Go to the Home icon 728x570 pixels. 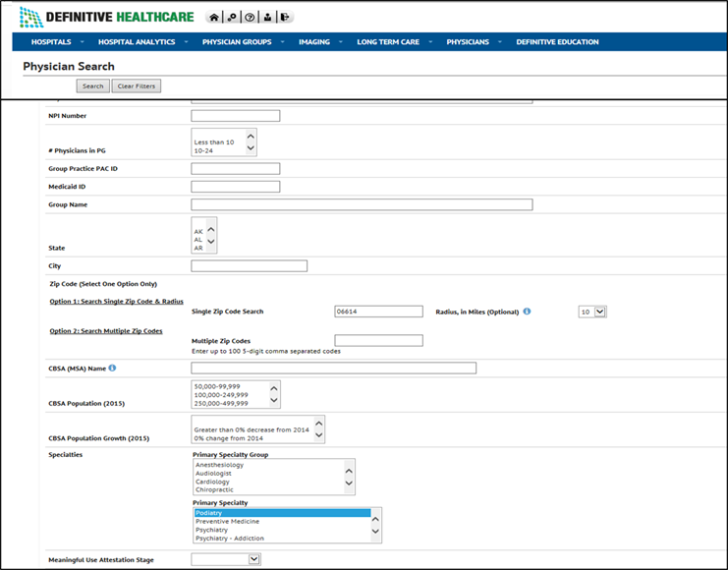click(x=214, y=17)
